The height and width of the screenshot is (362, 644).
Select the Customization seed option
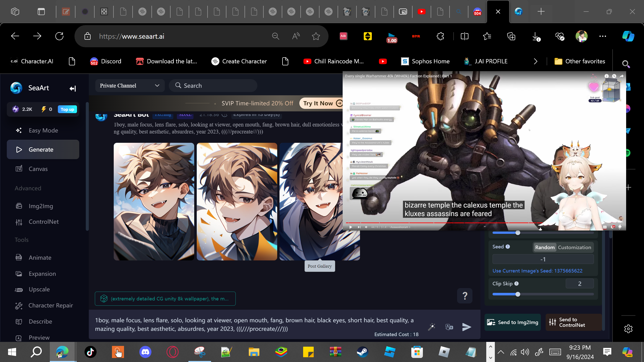575,247
